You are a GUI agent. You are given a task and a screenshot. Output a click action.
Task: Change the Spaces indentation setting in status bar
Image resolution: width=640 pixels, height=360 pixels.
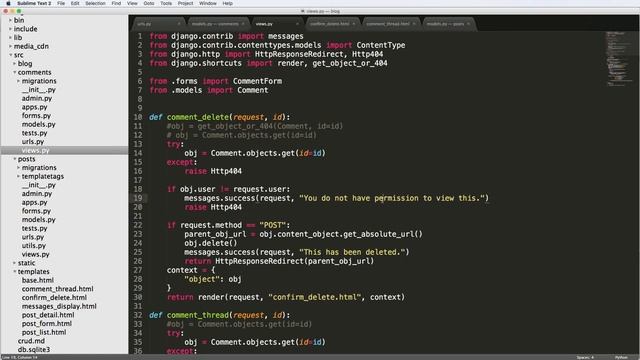(585, 357)
